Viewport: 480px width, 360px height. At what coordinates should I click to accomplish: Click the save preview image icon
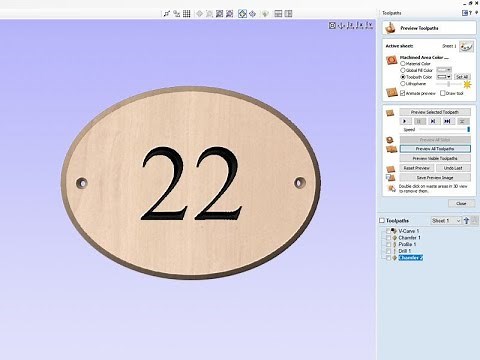pos(390,178)
